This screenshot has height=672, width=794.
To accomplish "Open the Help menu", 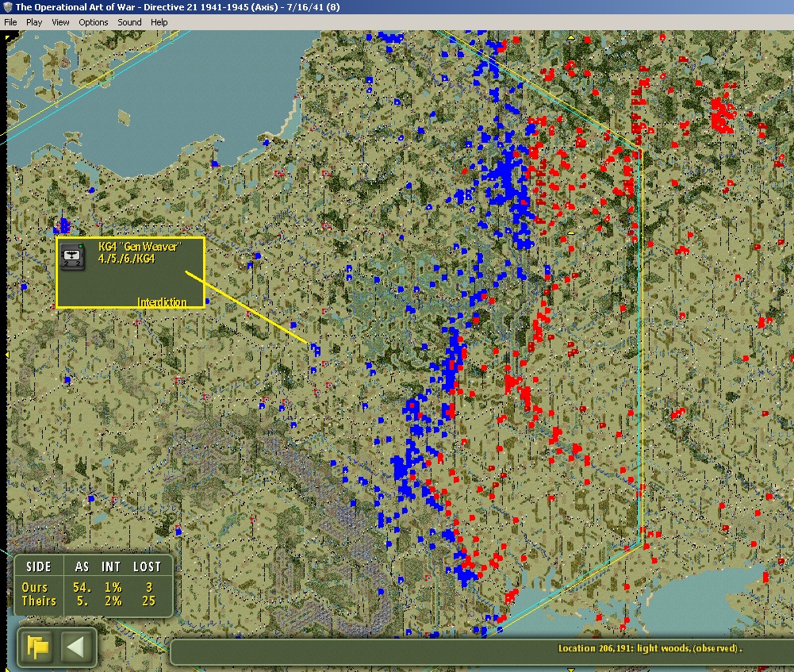I will click(159, 22).
